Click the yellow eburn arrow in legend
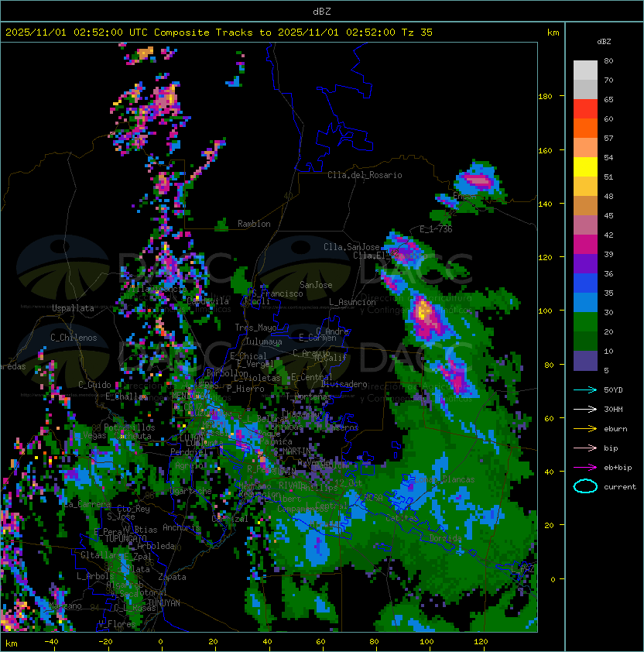 pyautogui.click(x=585, y=429)
